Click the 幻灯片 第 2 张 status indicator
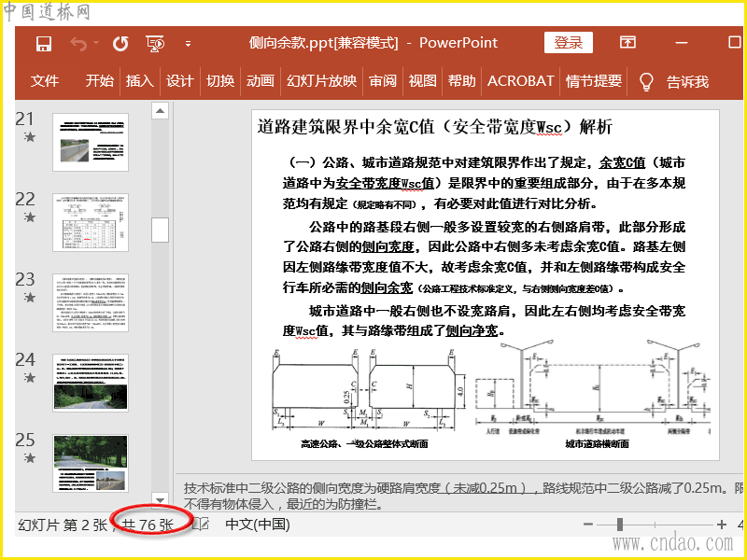The image size is (747, 560). pos(63,525)
